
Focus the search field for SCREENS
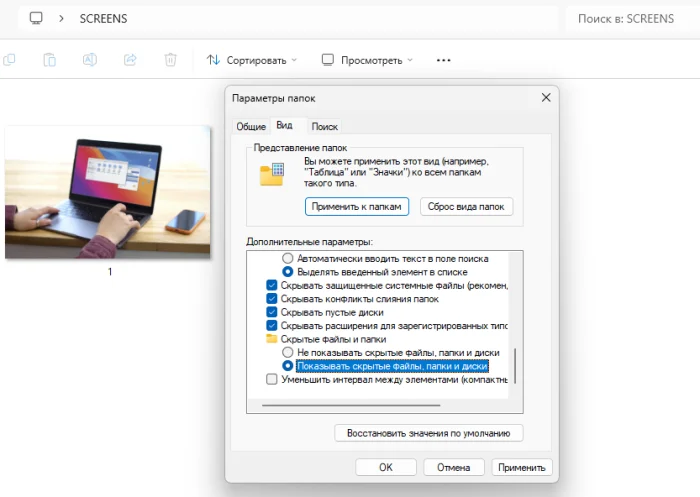(x=632, y=19)
